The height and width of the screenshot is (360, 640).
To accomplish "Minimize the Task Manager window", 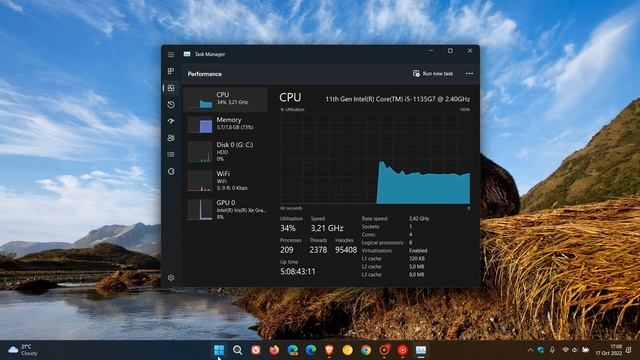I will pos(431,51).
